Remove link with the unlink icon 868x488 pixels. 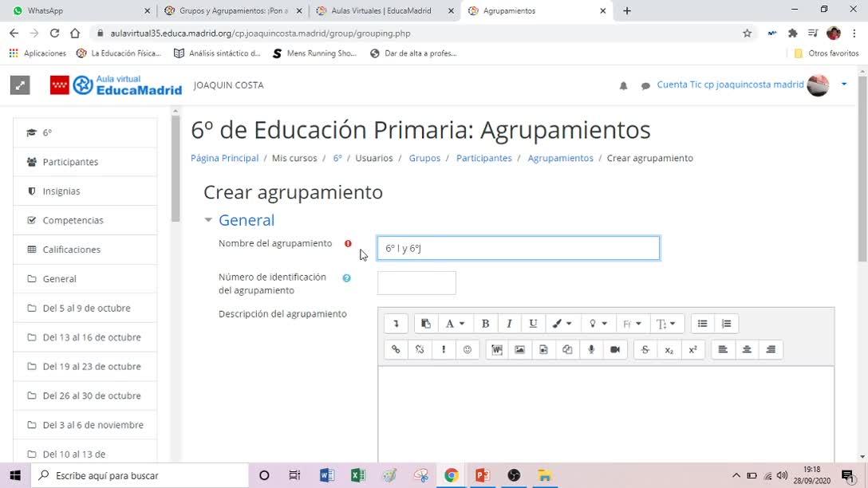(x=420, y=350)
